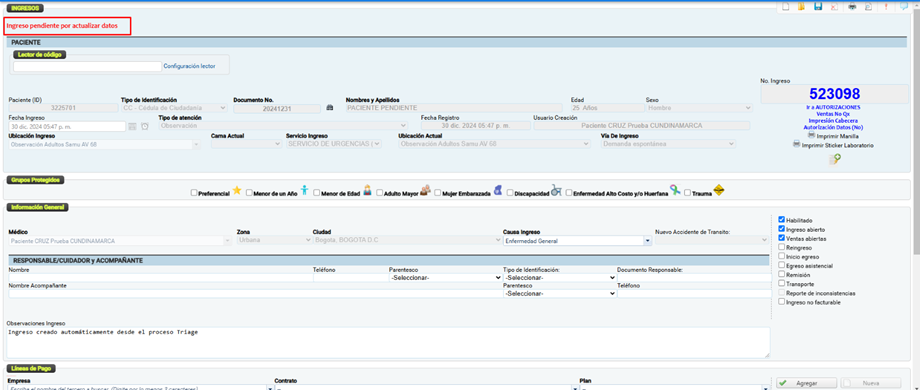920x390 pixels.
Task: Click the awareness ribbon icon
Action: 675,191
